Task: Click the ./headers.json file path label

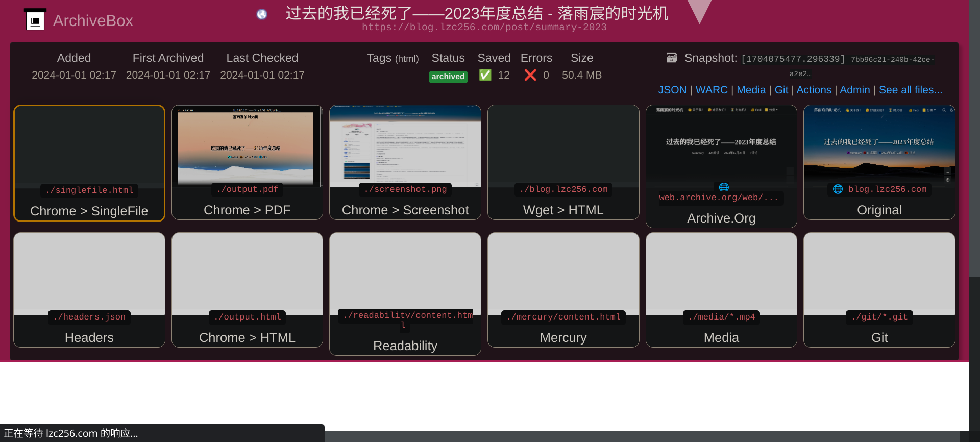Action: coord(89,317)
